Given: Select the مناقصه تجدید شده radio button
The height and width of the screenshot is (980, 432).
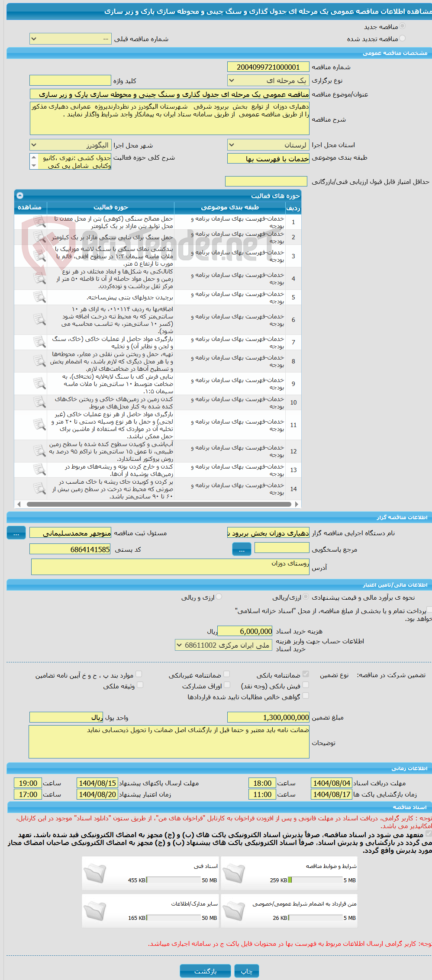Looking at the screenshot, I should point(403,39).
